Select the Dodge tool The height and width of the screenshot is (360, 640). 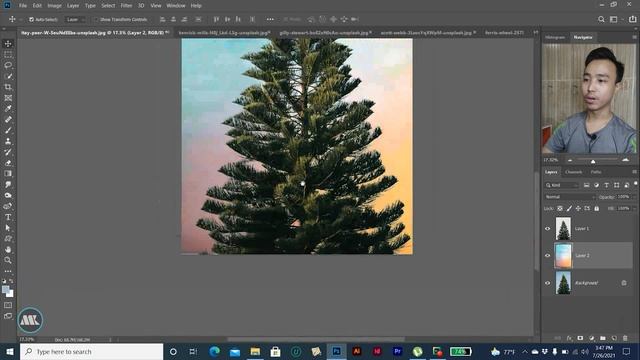click(8, 195)
